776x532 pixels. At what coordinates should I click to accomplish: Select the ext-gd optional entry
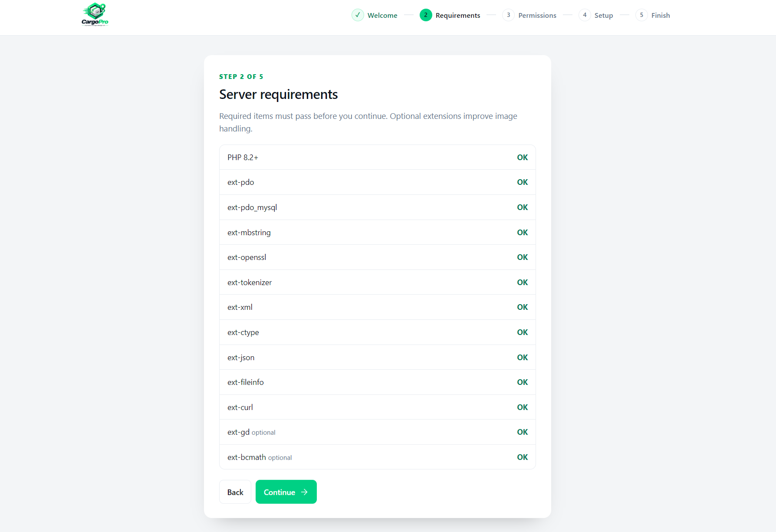(x=378, y=432)
